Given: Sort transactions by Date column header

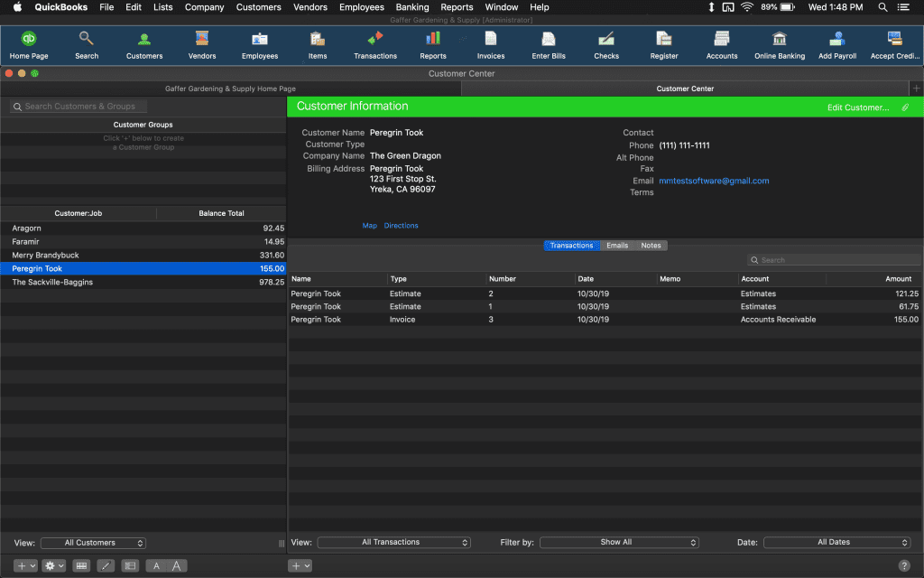Looking at the screenshot, I should (x=615, y=279).
